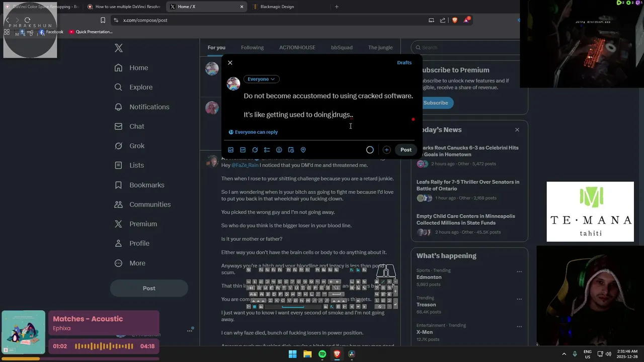Open Premium in the left sidebar
This screenshot has height=362, width=644.
point(136,224)
